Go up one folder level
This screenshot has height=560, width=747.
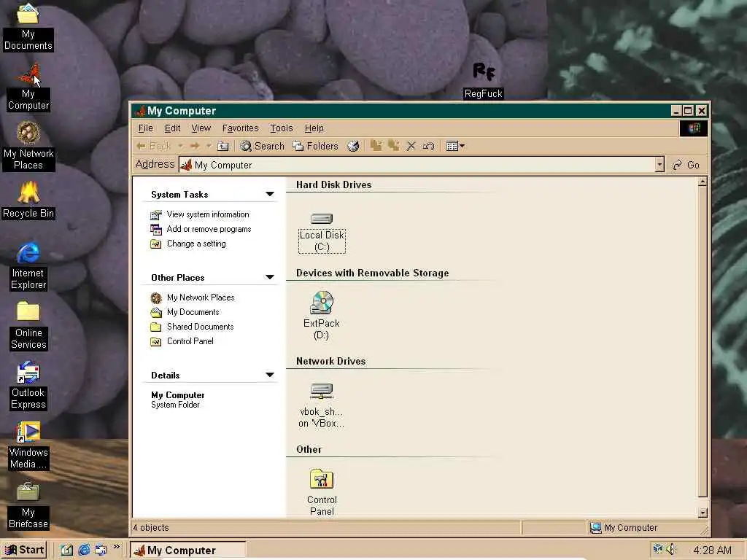pyautogui.click(x=223, y=146)
